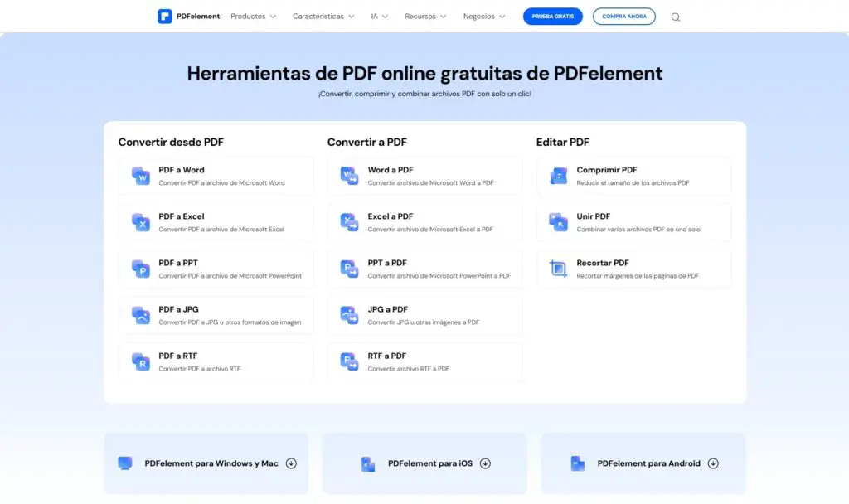This screenshot has height=504, width=849.
Task: Open the Negocios menu
Action: point(484,17)
